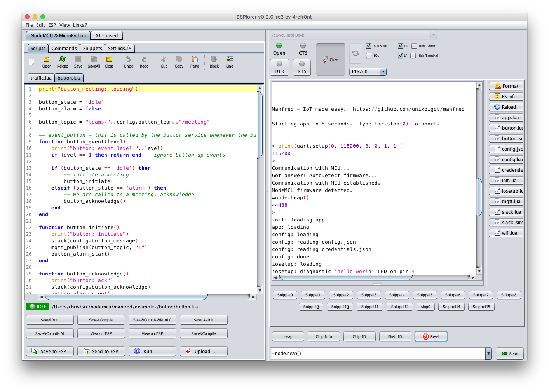
Task: Click the Heap button
Action: tap(288, 336)
